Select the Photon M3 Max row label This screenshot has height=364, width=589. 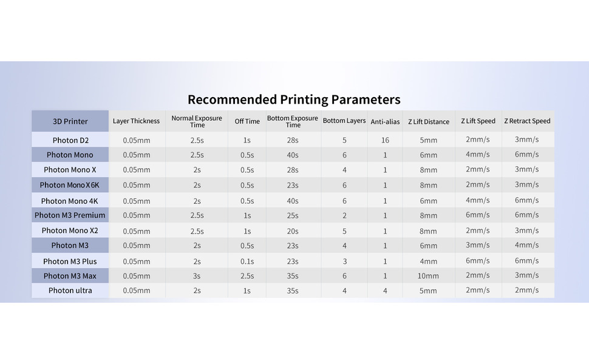coord(70,276)
